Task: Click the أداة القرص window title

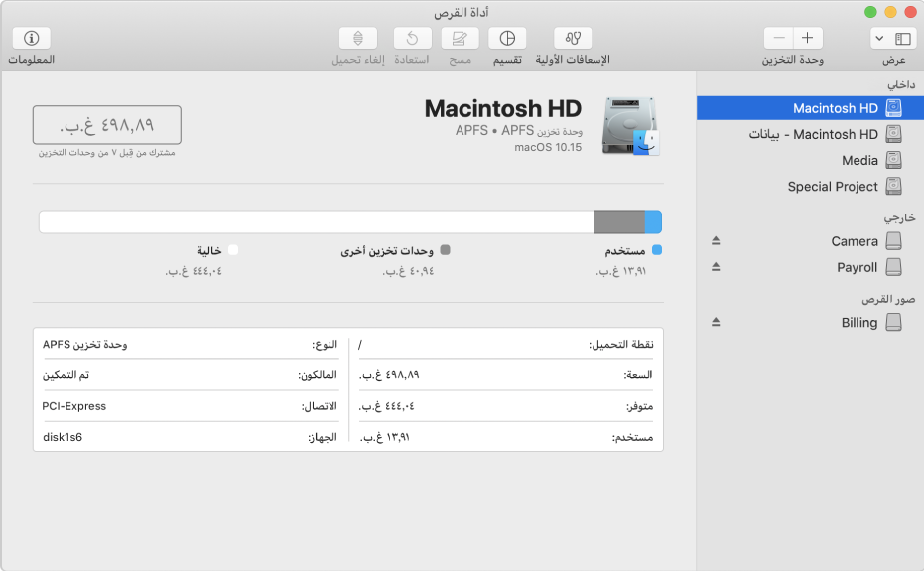Action: pos(462,12)
